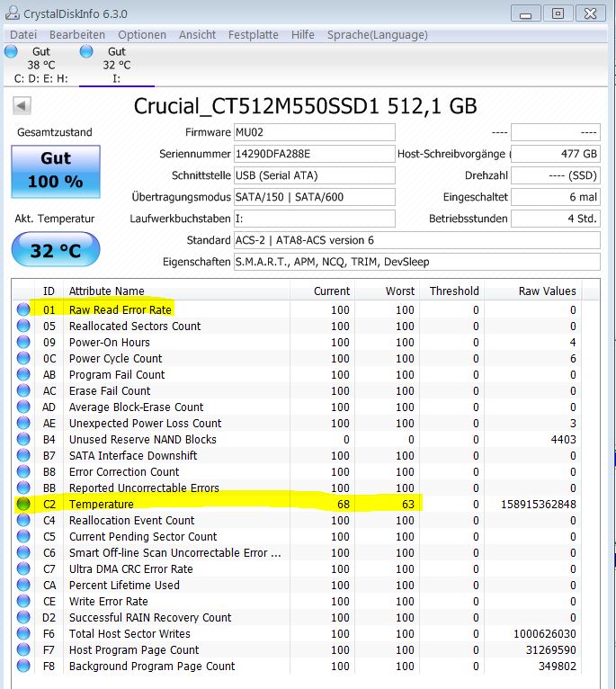Screen dimensions: 616x689
Task: Click status orb for Error Correction Count
Action: coord(23,472)
